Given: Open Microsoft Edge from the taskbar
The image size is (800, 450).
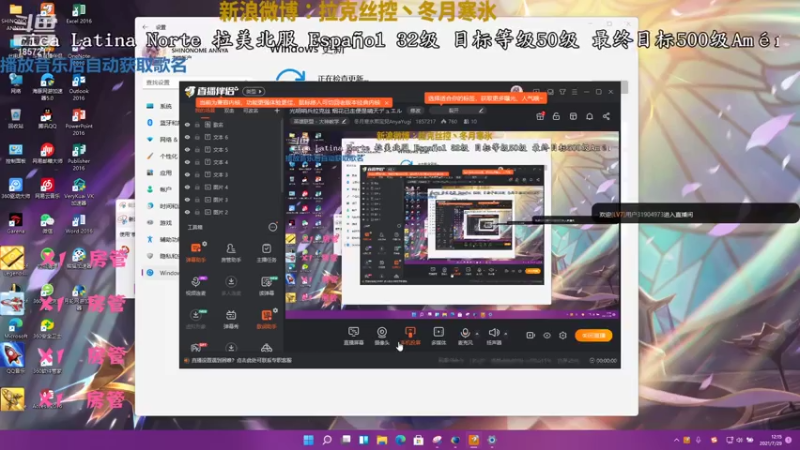Looking at the screenshot, I should pyautogui.click(x=400, y=440).
